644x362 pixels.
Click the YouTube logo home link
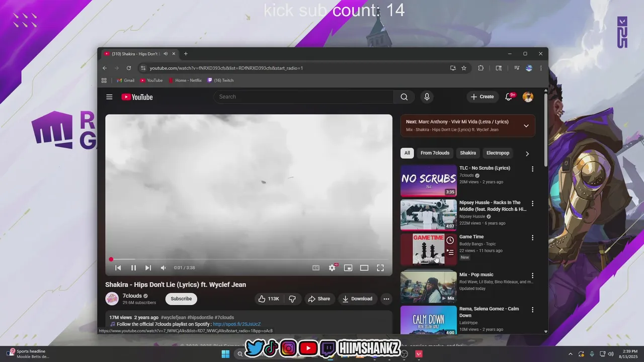[x=137, y=97]
